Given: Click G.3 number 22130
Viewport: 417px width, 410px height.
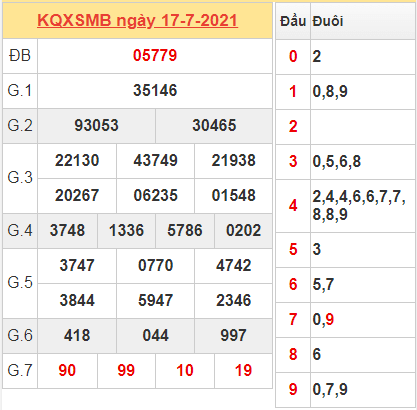Looking at the screenshot, I should (x=77, y=160).
